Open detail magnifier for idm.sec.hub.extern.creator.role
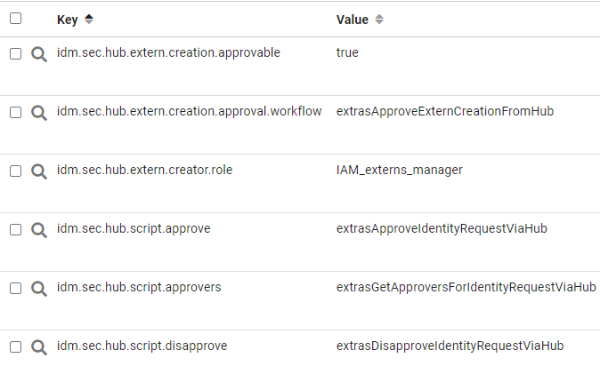 39,172
